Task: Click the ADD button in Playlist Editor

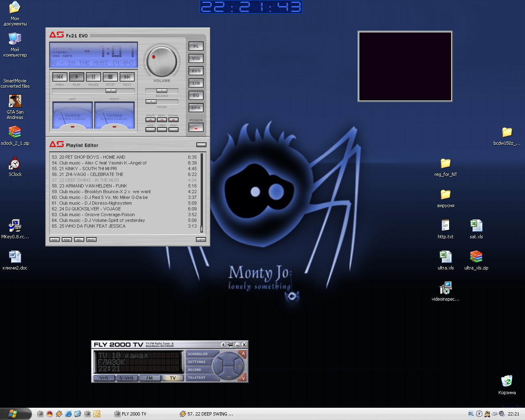Action: [x=55, y=240]
